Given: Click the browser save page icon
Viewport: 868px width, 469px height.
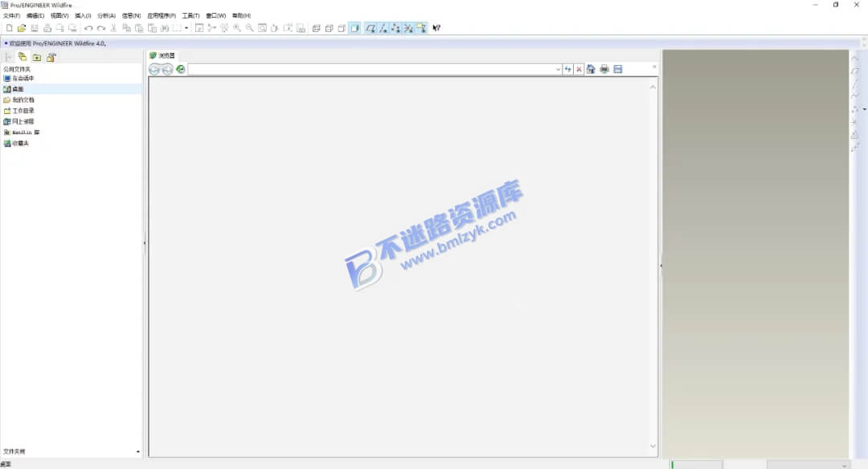Looking at the screenshot, I should [x=618, y=69].
